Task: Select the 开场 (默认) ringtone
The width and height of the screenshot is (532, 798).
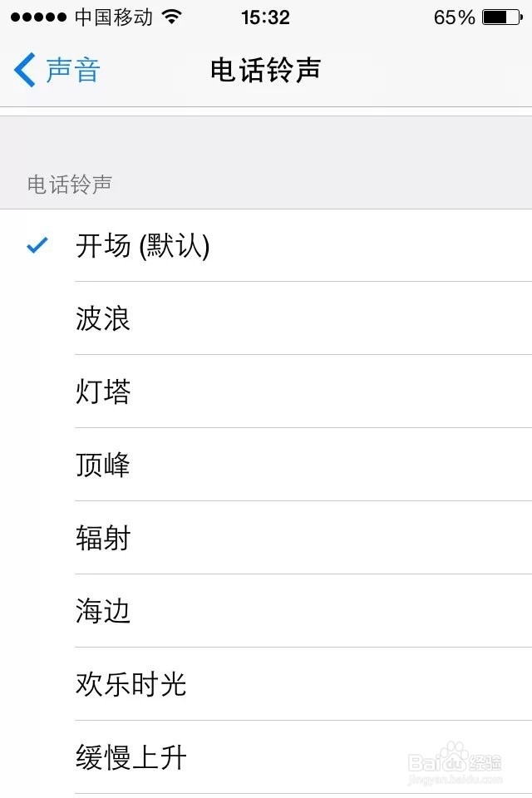Action: point(143,246)
